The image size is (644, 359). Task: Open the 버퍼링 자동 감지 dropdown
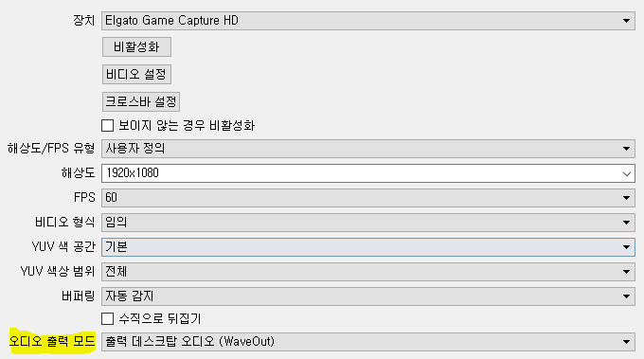pyautogui.click(x=368, y=296)
